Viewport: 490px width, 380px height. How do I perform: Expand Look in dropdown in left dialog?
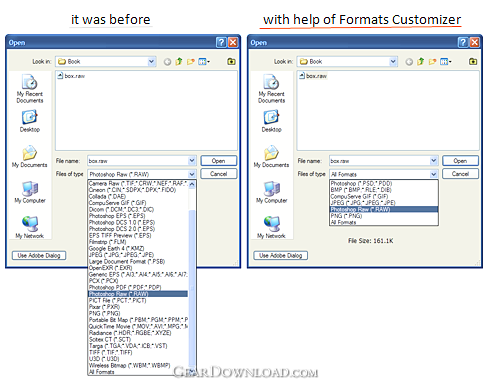151,62
